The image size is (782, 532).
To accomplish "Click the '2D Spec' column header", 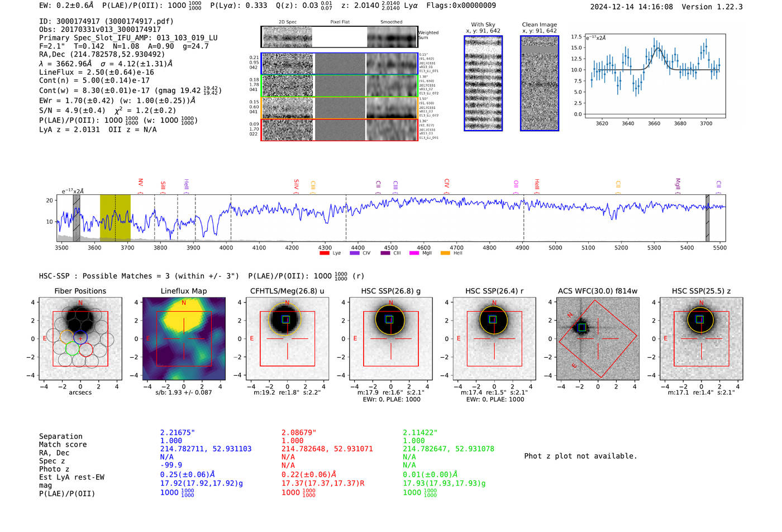I will [288, 22].
